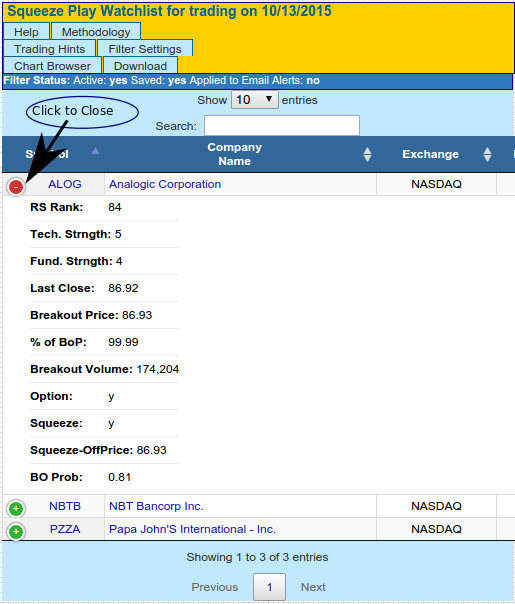This screenshot has height=604, width=515.
Task: Select the Breakout Price value 86.93
Action: tap(137, 315)
